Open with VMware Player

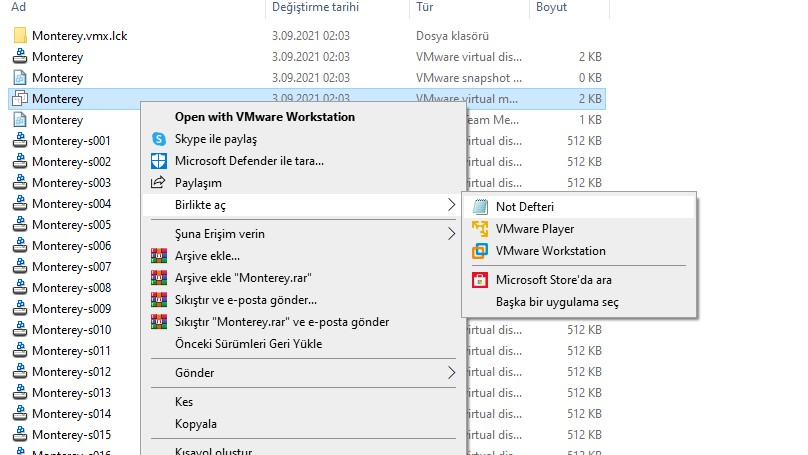pyautogui.click(x=535, y=229)
